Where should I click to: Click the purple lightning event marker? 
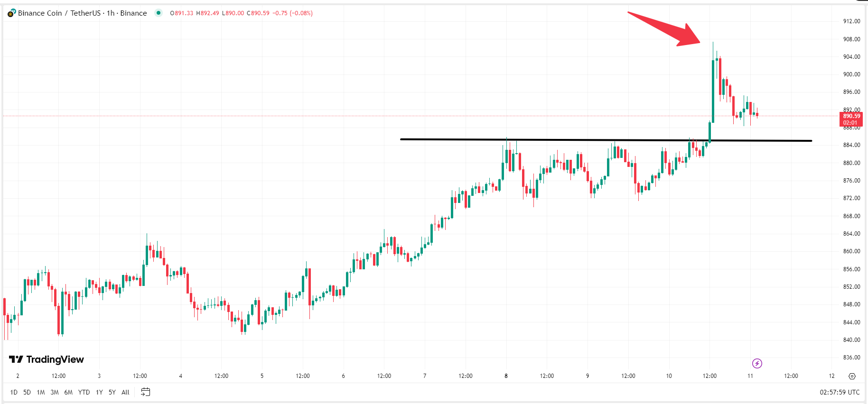tap(757, 363)
